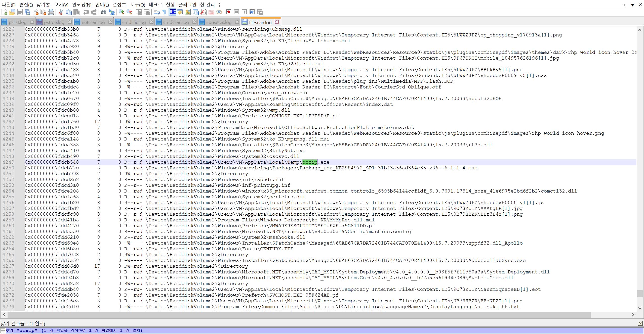Viewport: 644px width, 334px height.
Task: Open the tab list dropdown triangle
Action: pyautogui.click(x=632, y=5)
